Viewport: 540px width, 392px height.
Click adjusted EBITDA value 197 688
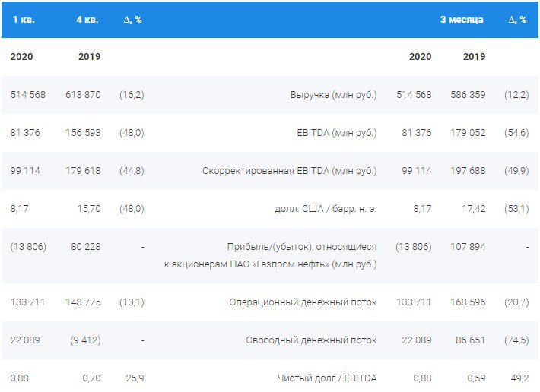click(x=468, y=171)
